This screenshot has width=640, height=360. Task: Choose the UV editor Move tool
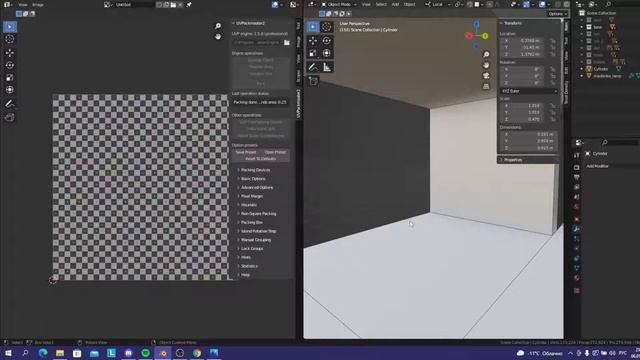pyautogui.click(x=10, y=53)
